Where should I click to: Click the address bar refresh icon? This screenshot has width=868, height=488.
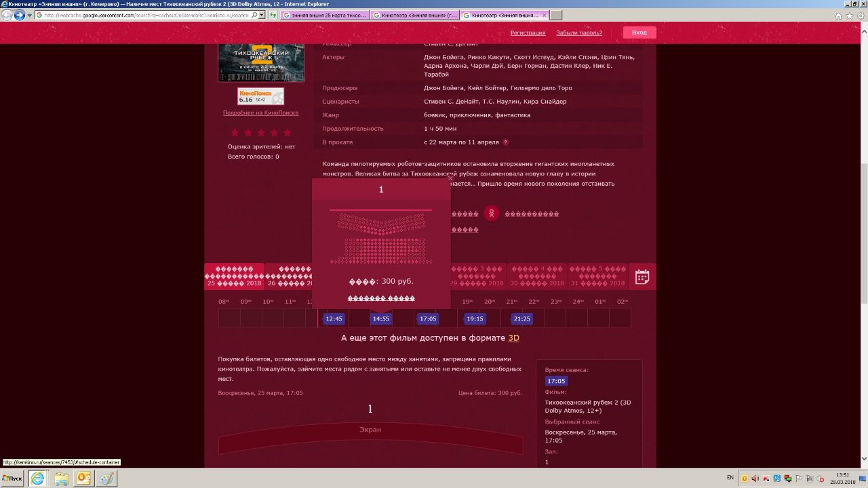tap(273, 15)
